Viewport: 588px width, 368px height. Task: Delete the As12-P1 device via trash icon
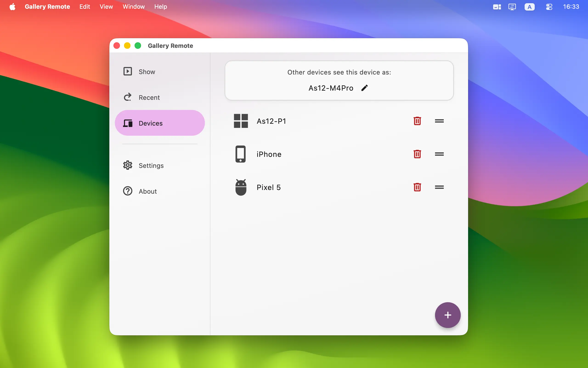[x=417, y=121]
